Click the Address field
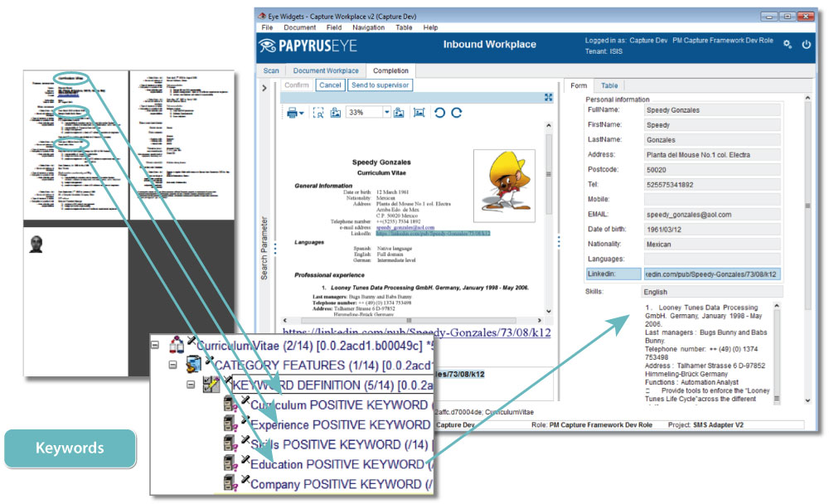The image size is (829, 504). point(711,155)
